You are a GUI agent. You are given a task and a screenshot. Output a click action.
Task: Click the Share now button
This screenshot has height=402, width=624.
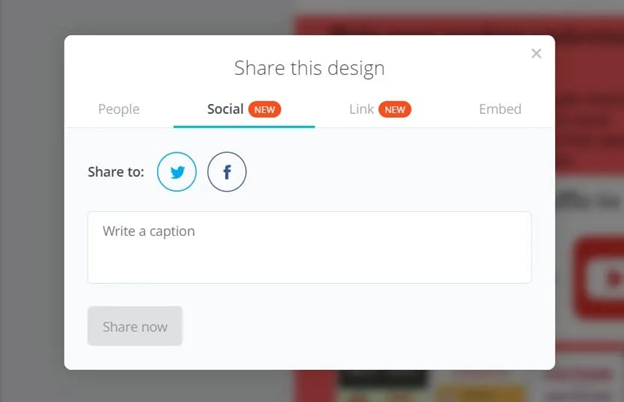point(135,326)
